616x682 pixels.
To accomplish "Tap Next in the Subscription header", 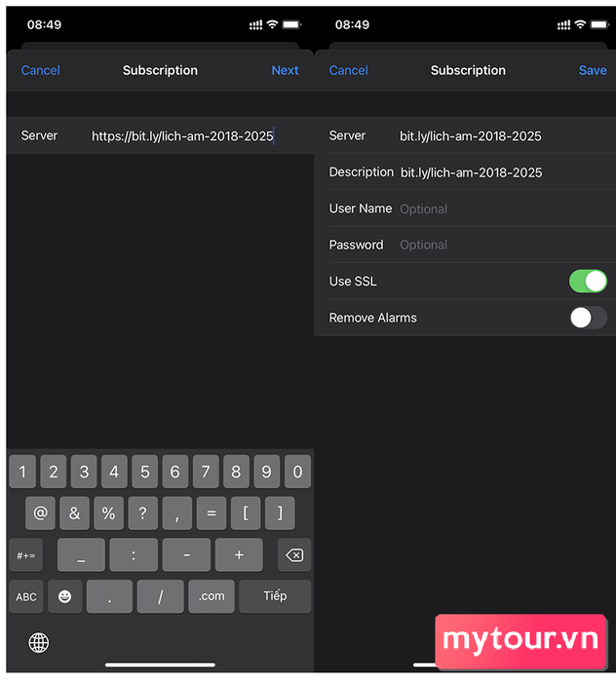I will tap(285, 70).
